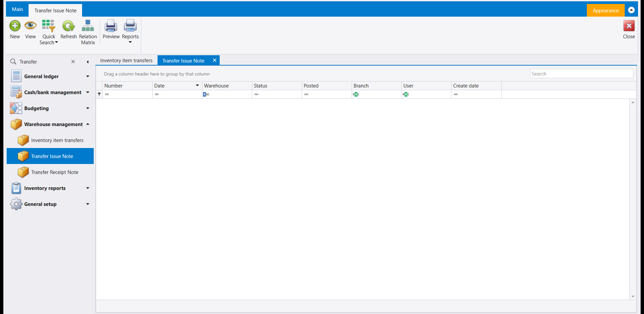Click the New record icon
This screenshot has height=314, width=644.
point(15,26)
